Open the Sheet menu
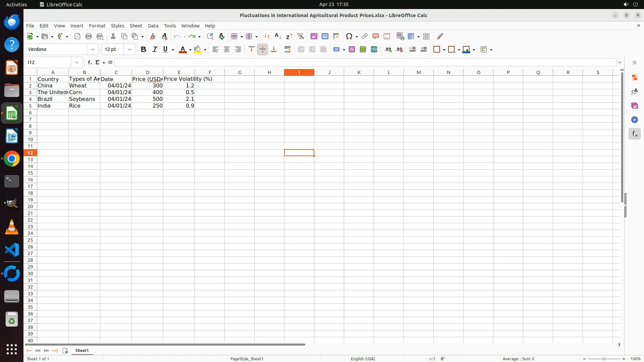This screenshot has height=362, width=644. pos(136,26)
